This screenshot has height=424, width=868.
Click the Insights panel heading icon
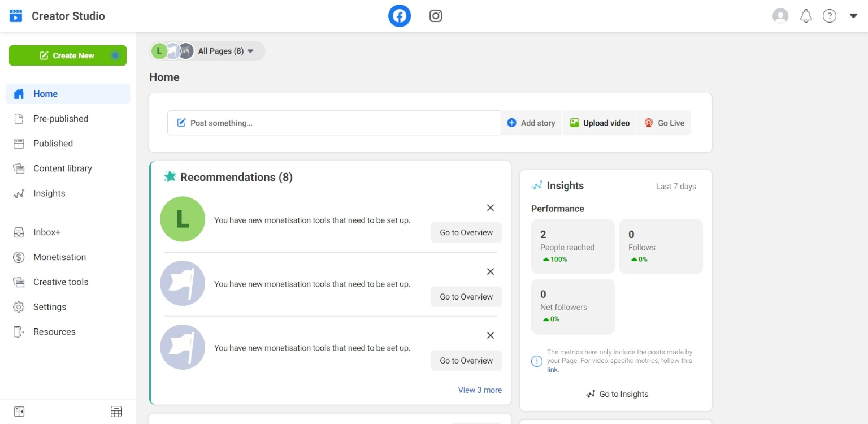click(537, 185)
